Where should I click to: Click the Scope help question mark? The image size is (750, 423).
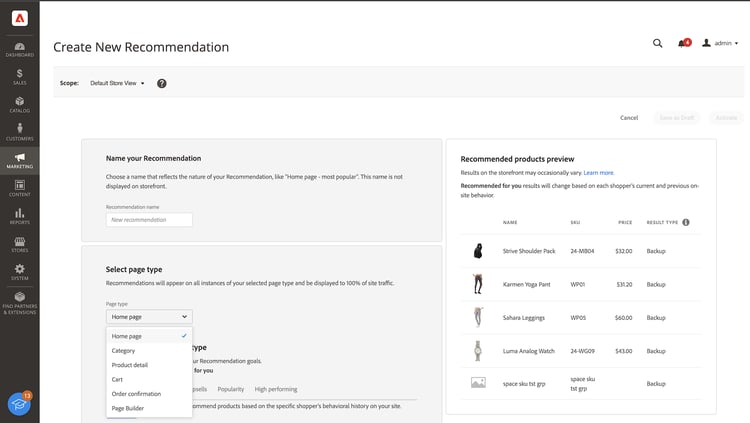162,83
